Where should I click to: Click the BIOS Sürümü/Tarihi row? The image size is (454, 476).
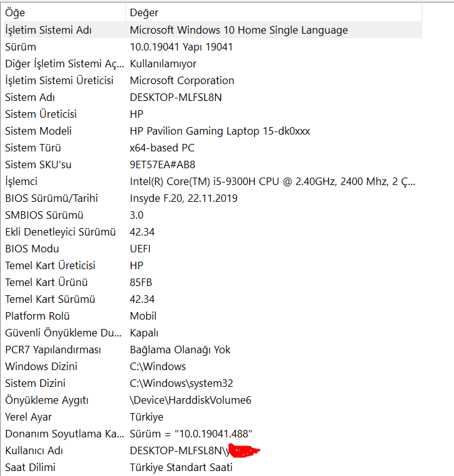pyautogui.click(x=51, y=198)
